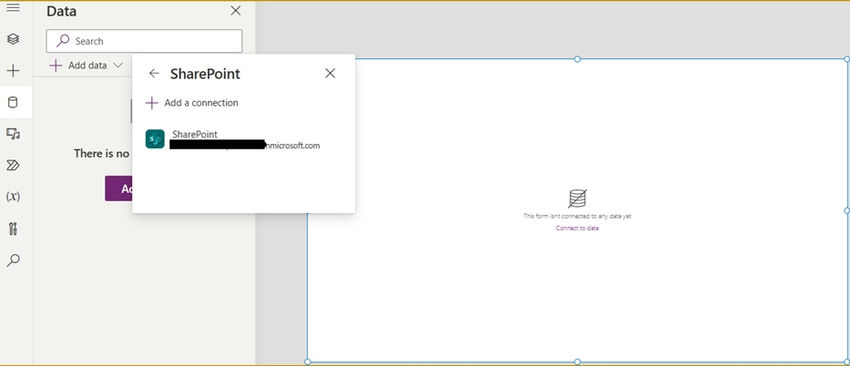Click 'This form isn't connected' text
The height and width of the screenshot is (366, 850).
coord(577,216)
